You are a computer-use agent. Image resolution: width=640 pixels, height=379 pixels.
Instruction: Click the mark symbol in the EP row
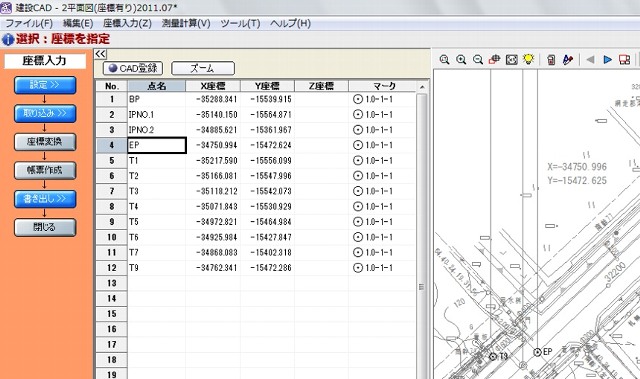(358, 145)
